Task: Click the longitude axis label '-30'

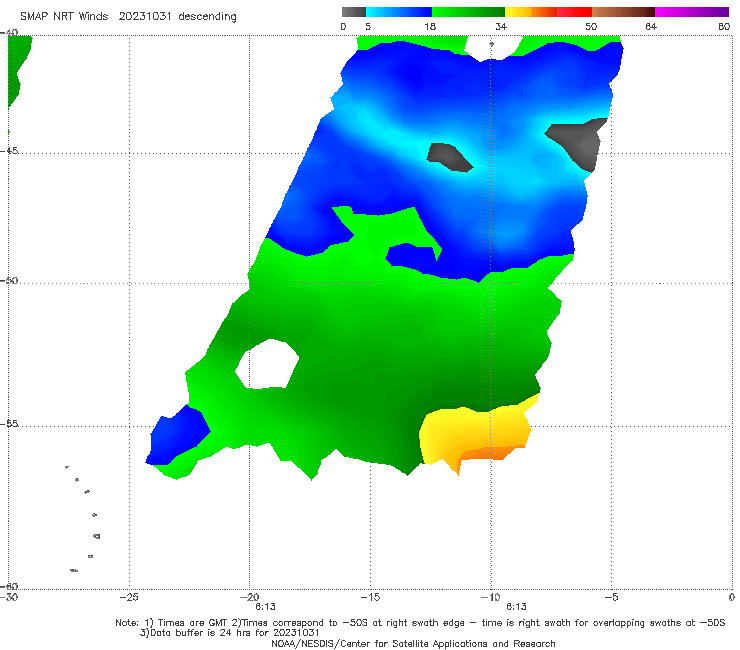Action: click(x=9, y=597)
